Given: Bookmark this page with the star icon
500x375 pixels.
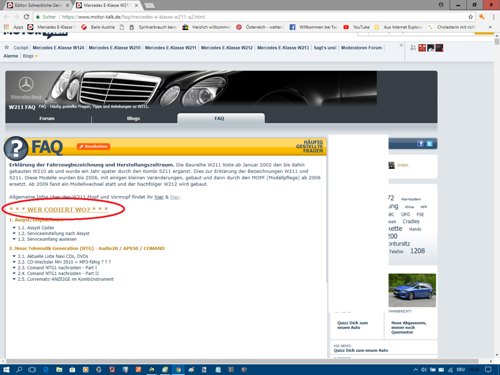Looking at the screenshot, I should [x=471, y=17].
